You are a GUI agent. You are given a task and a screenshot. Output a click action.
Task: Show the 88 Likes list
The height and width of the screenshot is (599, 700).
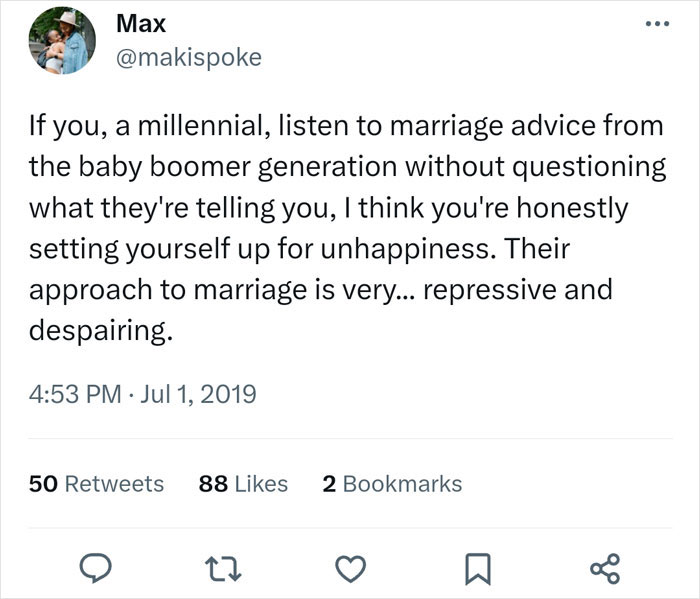(243, 484)
